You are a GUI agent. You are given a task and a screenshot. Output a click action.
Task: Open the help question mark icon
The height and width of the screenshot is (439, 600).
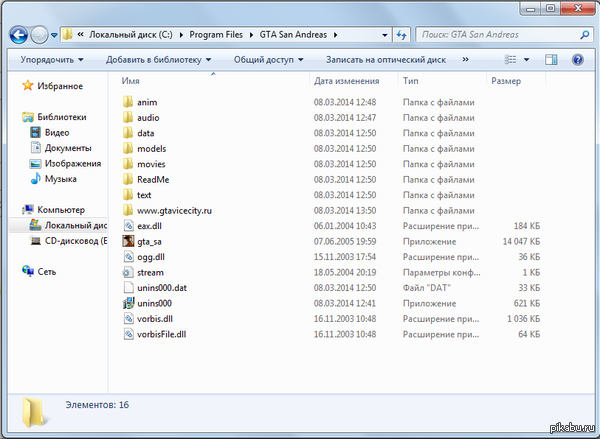[578, 60]
